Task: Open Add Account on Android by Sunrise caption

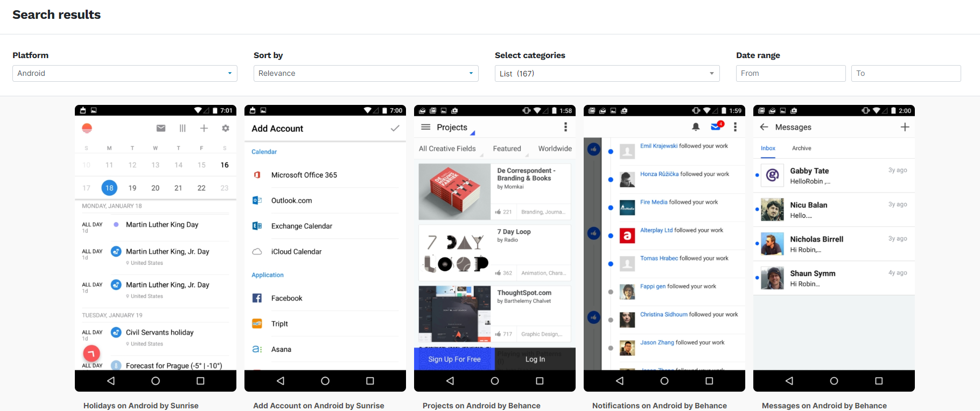Action: coord(319,406)
